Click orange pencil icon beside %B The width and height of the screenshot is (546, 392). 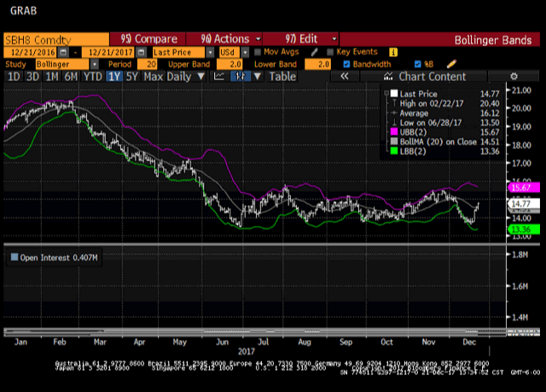451,64
